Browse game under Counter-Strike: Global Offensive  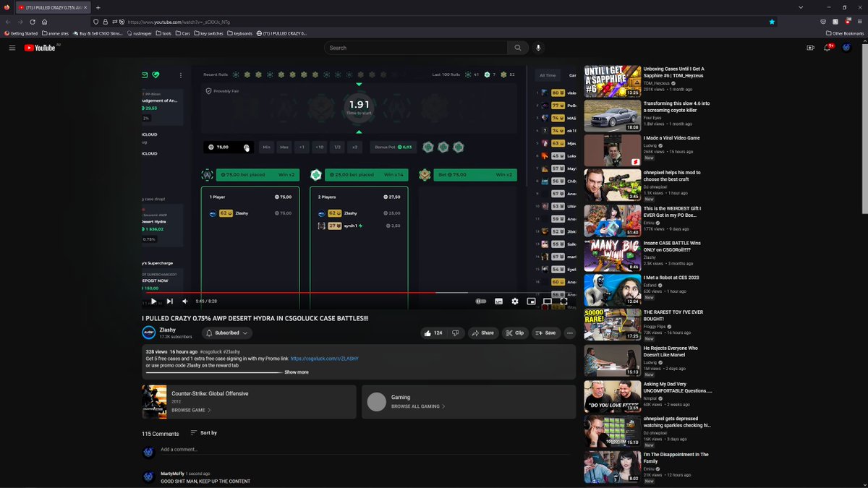(191, 410)
